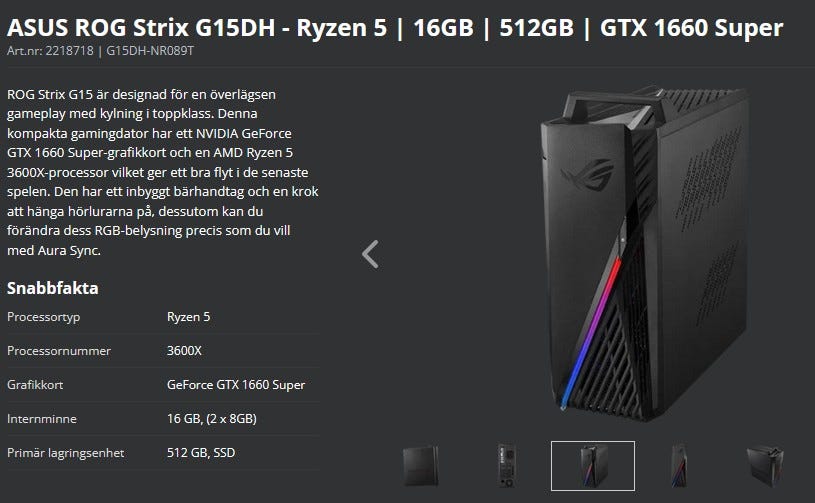Image resolution: width=815 pixels, height=503 pixels.
Task: Select the 512 GB, SSD storage value
Action: pyautogui.click(x=201, y=453)
